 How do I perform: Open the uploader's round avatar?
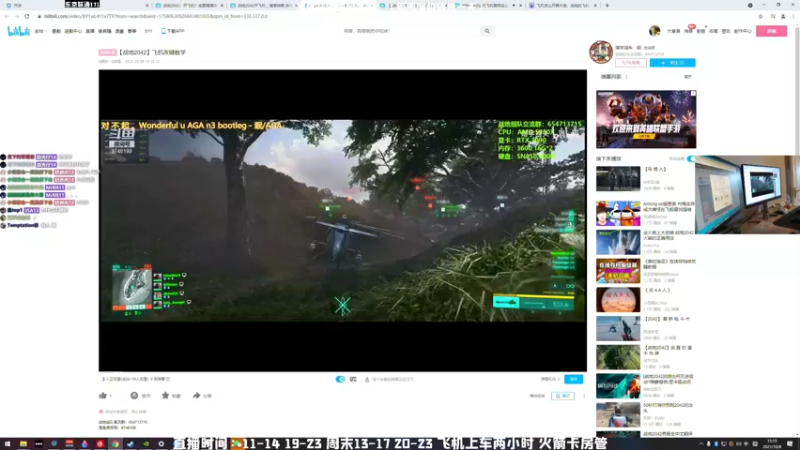coord(601,52)
